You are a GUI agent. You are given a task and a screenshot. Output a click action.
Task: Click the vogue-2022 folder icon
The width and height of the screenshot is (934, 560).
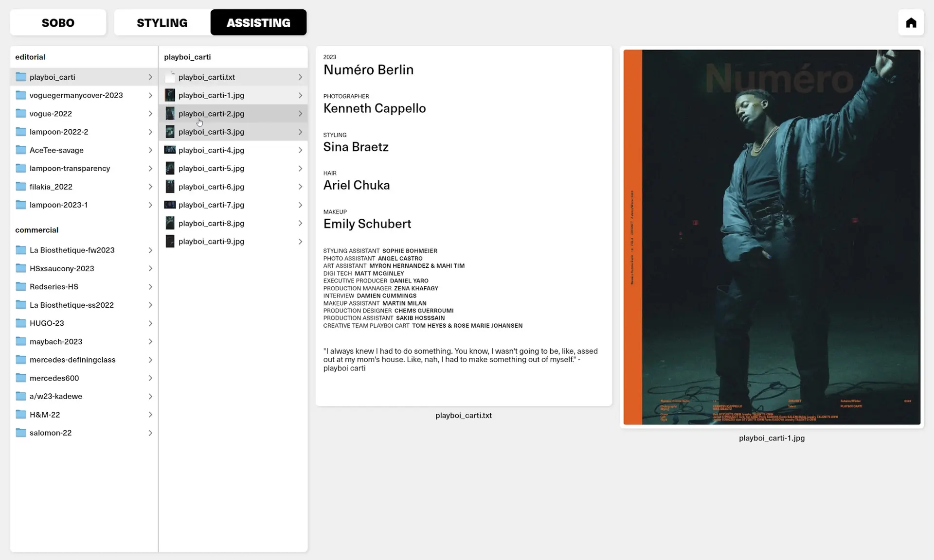coord(21,113)
